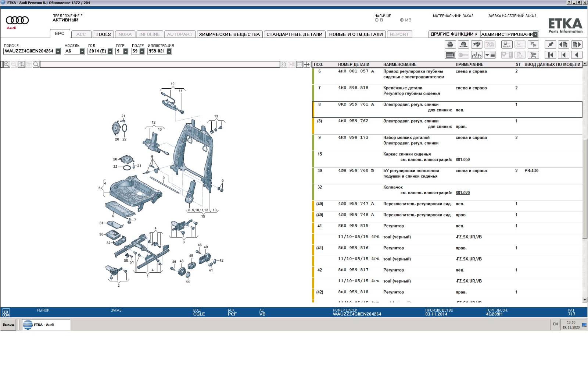Click the printer icon in the toolbar
Viewport: 588px width, 368px height.
[450, 45]
